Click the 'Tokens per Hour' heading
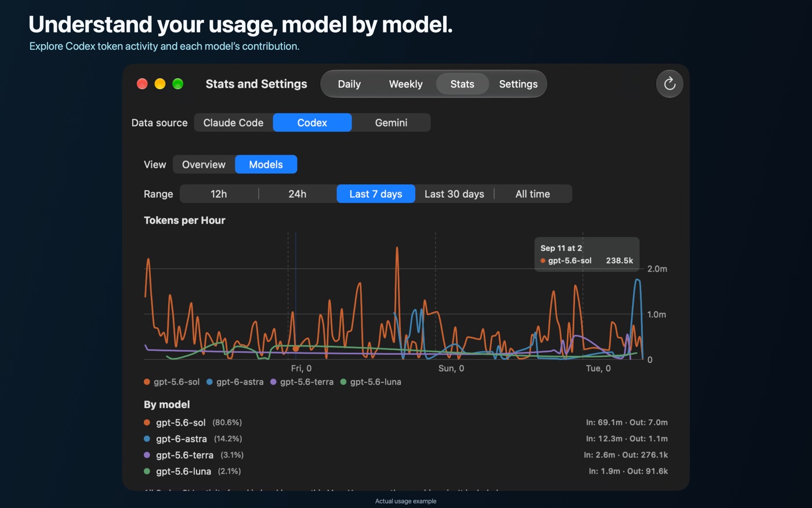812x508 pixels. (184, 221)
